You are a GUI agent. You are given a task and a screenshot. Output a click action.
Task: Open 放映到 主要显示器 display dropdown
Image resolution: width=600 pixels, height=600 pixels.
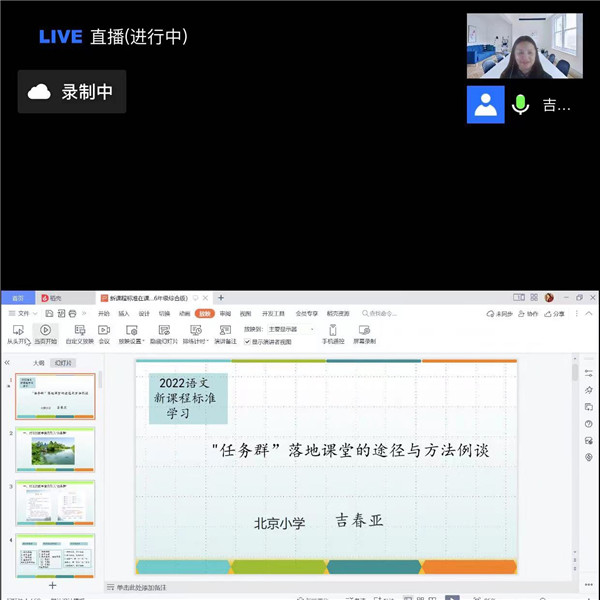292,329
